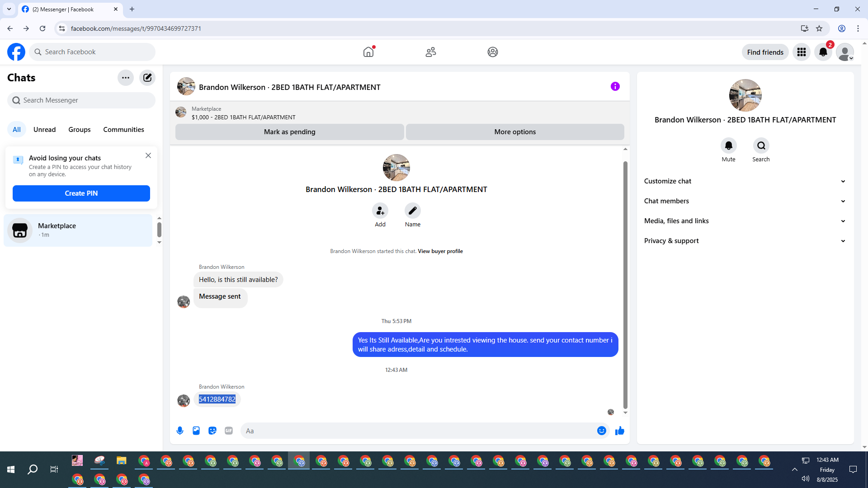Open the emoji picker in message box
This screenshot has width=868, height=488.
(x=601, y=431)
